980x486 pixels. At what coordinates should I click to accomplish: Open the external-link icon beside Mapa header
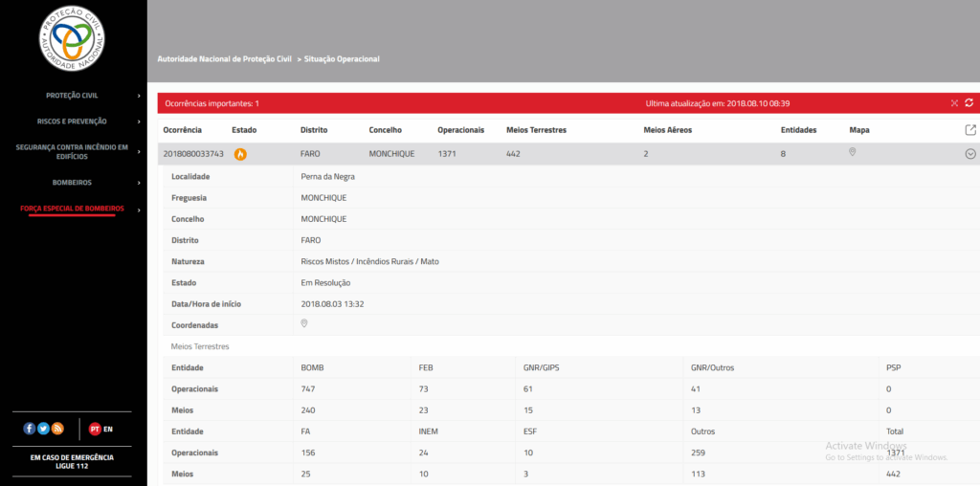[x=970, y=130]
